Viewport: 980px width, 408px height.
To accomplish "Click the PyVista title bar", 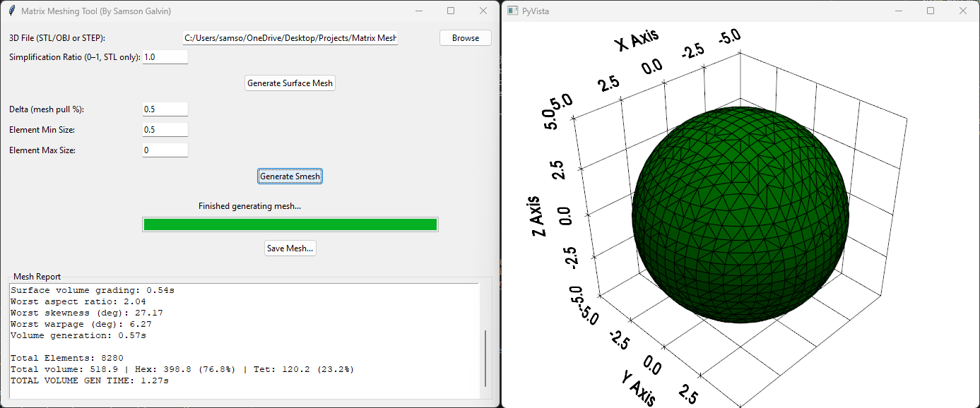I will click(x=707, y=11).
